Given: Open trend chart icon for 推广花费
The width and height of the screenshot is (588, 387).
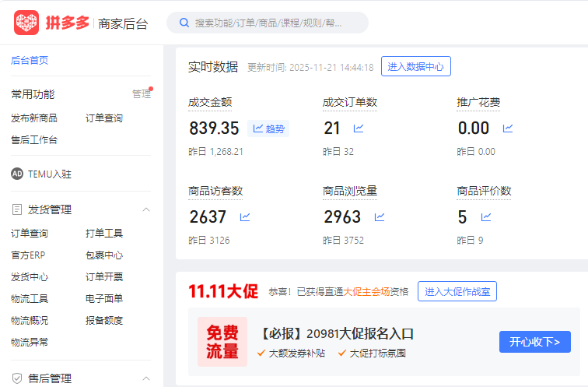Looking at the screenshot, I should tap(508, 128).
